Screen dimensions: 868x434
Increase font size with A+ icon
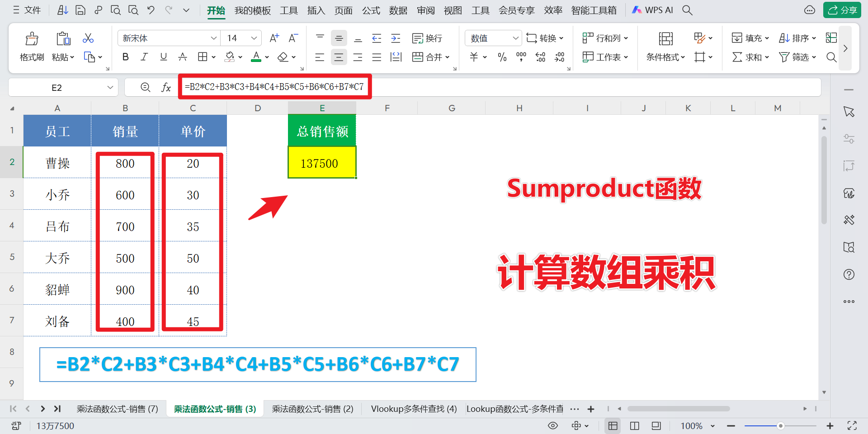click(x=274, y=38)
